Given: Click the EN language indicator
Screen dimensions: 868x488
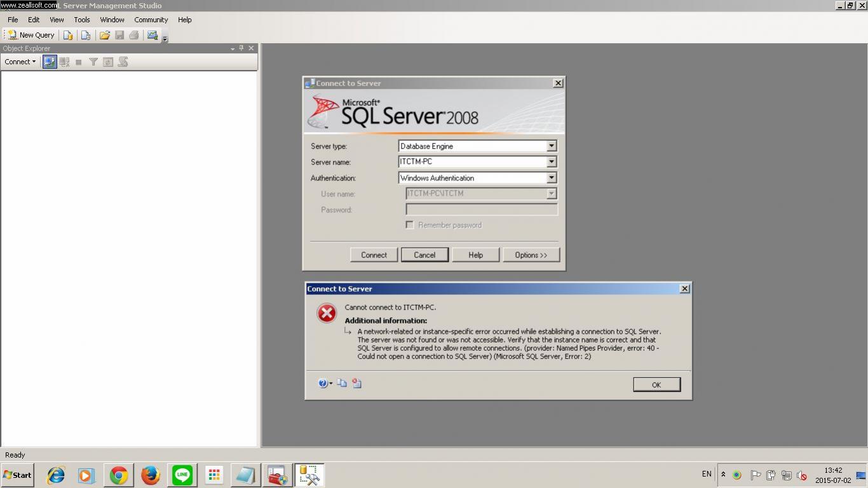Looking at the screenshot, I should [x=707, y=474].
